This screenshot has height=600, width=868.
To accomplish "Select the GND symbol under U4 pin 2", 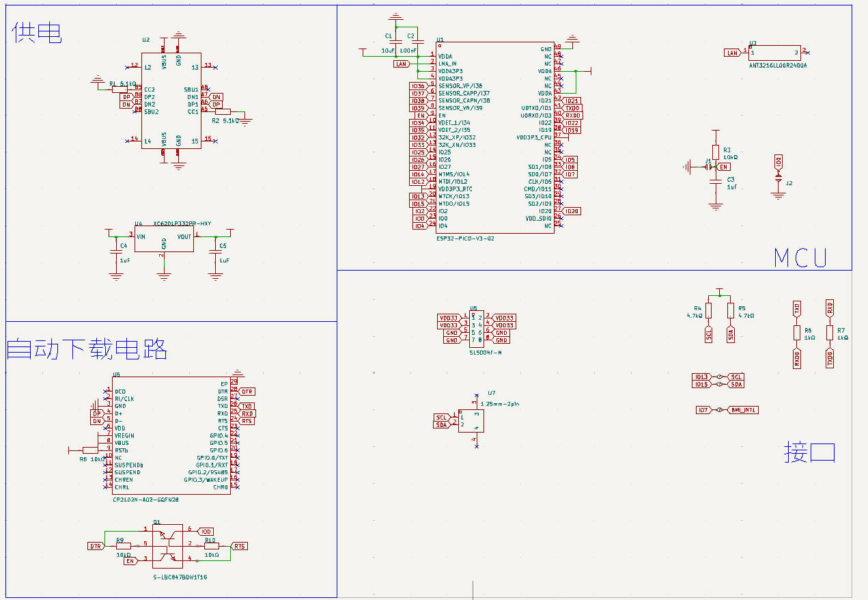I will point(164,277).
